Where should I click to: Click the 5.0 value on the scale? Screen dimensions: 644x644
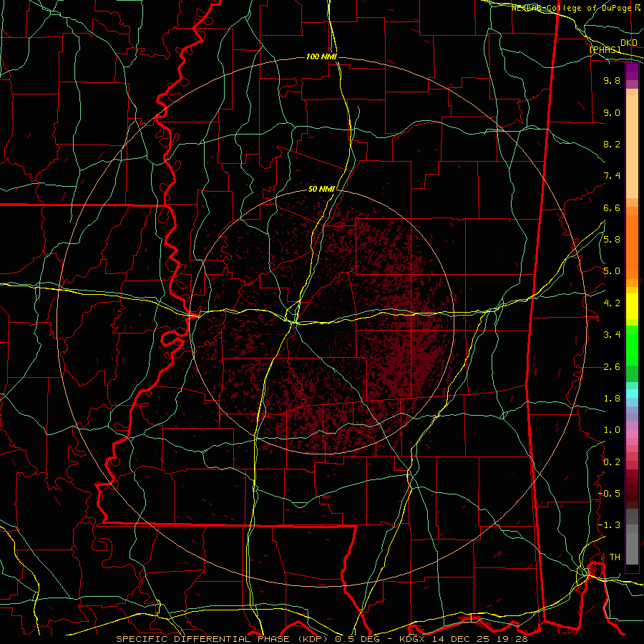(x=612, y=271)
